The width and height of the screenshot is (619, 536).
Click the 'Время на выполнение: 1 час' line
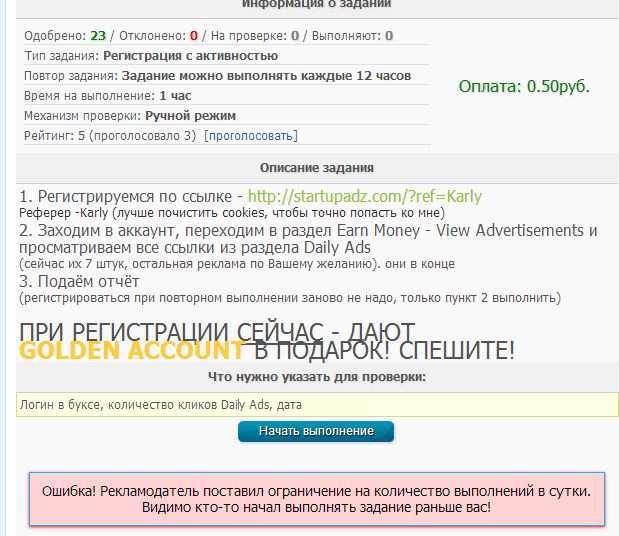[x=108, y=96]
